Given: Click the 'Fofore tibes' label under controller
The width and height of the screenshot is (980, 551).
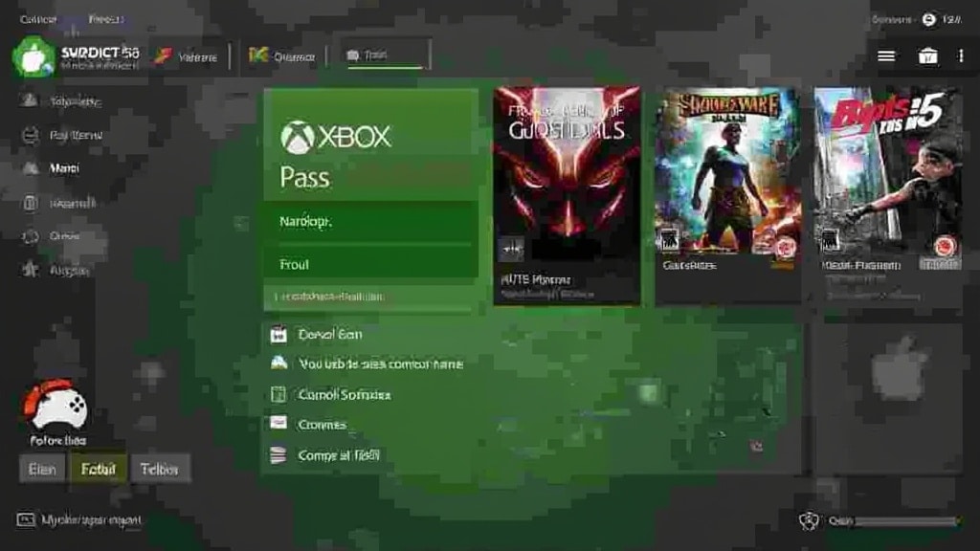Looking at the screenshot, I should 58,440.
